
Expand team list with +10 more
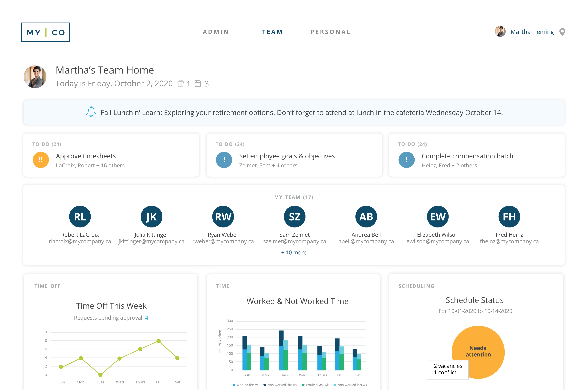pos(294,252)
